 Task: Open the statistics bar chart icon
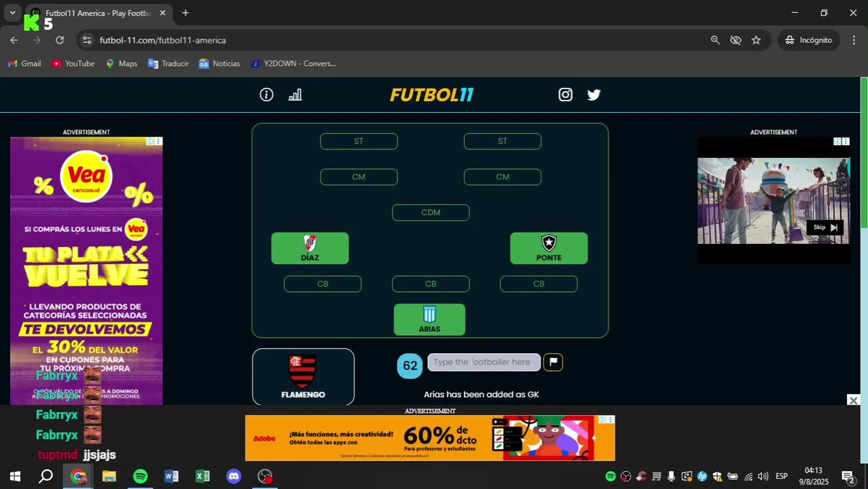click(295, 95)
